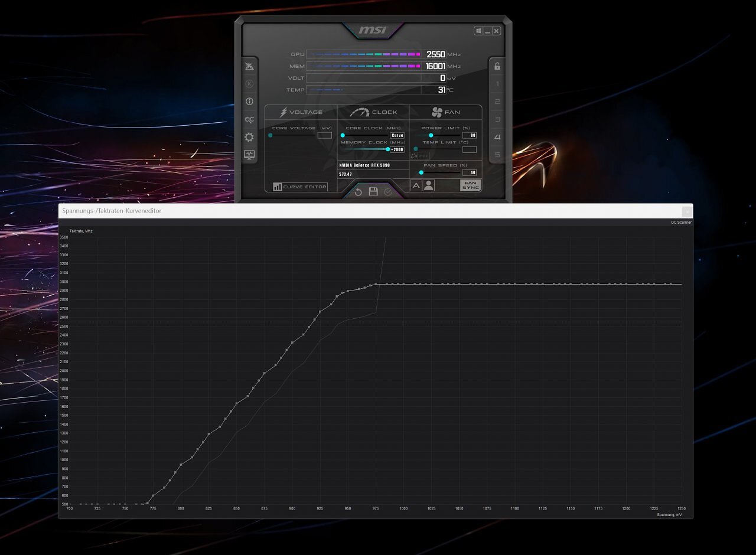Open the Curve Editor button

[x=300, y=187]
